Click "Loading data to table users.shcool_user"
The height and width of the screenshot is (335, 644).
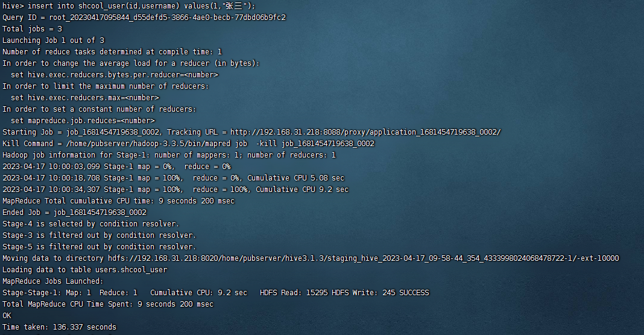pyautogui.click(x=85, y=270)
